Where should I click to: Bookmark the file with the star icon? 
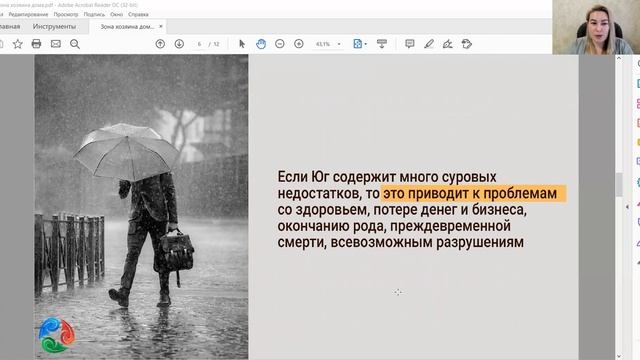[18, 44]
